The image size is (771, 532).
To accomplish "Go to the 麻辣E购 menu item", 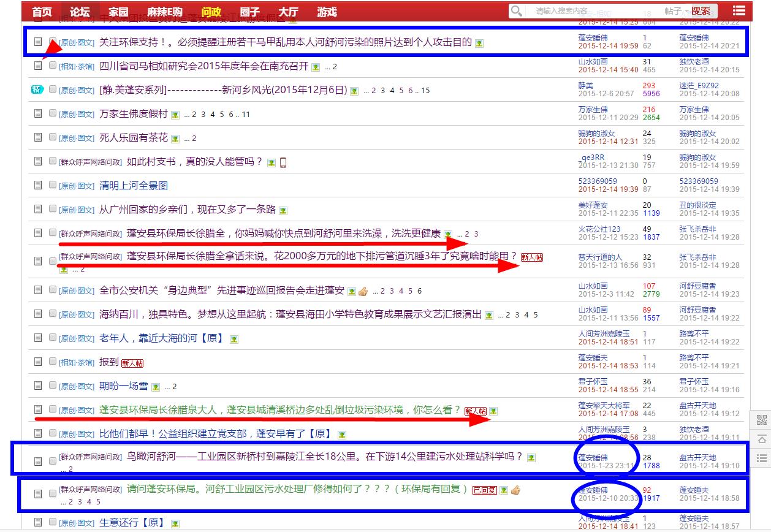I will pos(165,12).
